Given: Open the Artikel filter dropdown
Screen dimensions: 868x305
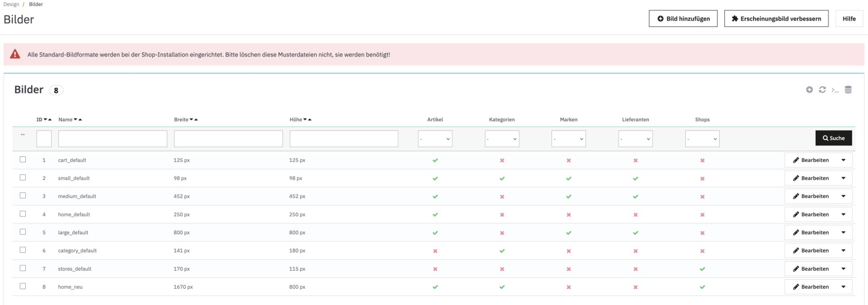Looking at the screenshot, I should pyautogui.click(x=435, y=139).
